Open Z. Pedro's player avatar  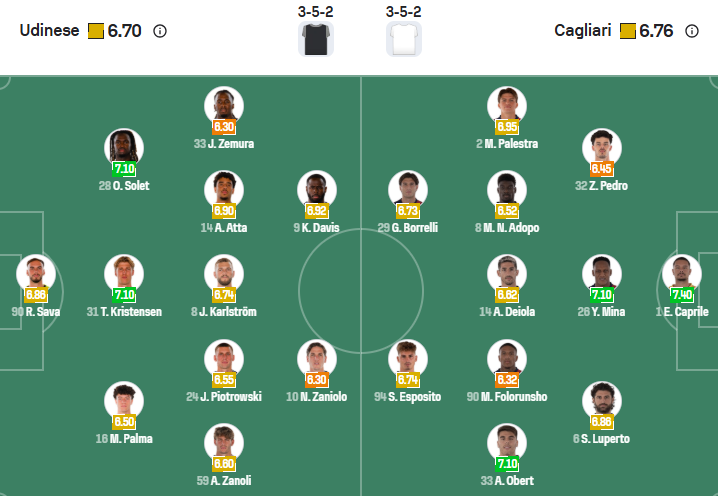click(x=602, y=148)
